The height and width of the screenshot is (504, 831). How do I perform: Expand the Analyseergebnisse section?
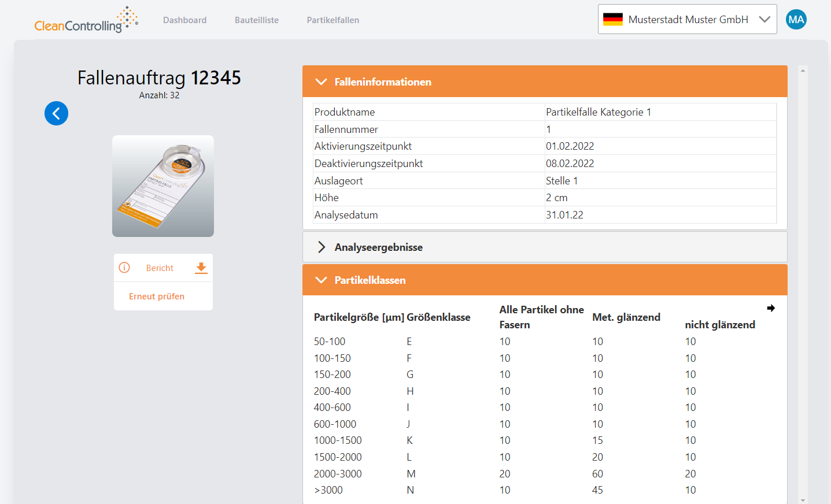point(321,247)
